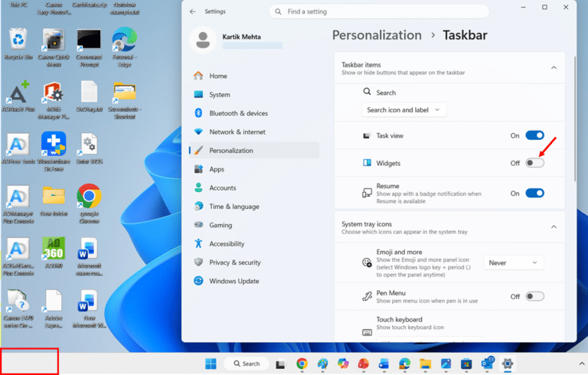This screenshot has height=375, width=588.
Task: Enable the Pen Menu toggle
Action: [534, 296]
